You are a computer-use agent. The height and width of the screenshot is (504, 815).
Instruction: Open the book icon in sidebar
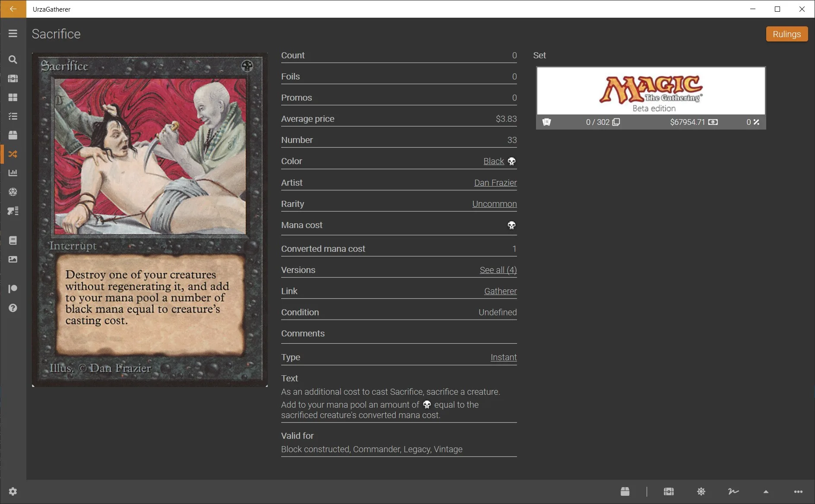coord(13,241)
